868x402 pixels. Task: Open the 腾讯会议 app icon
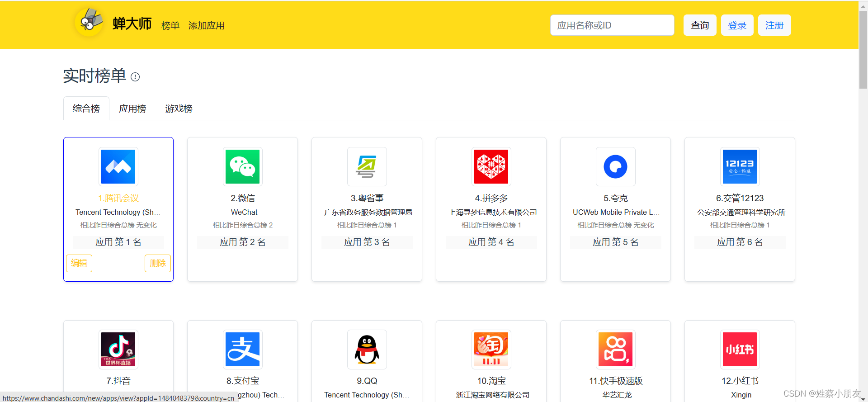[118, 166]
